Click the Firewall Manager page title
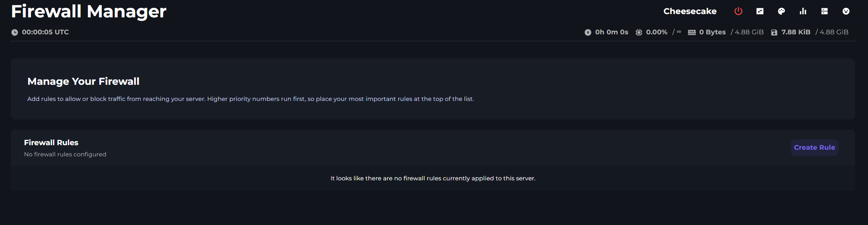The image size is (868, 225). click(89, 11)
